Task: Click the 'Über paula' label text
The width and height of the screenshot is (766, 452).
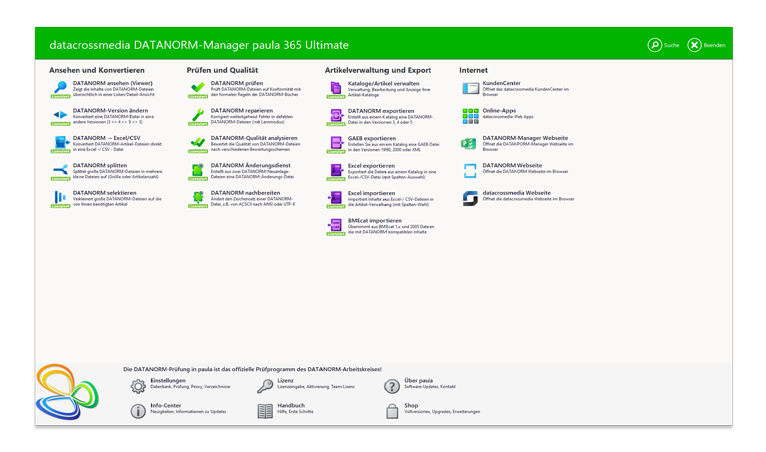Action: pos(419,380)
